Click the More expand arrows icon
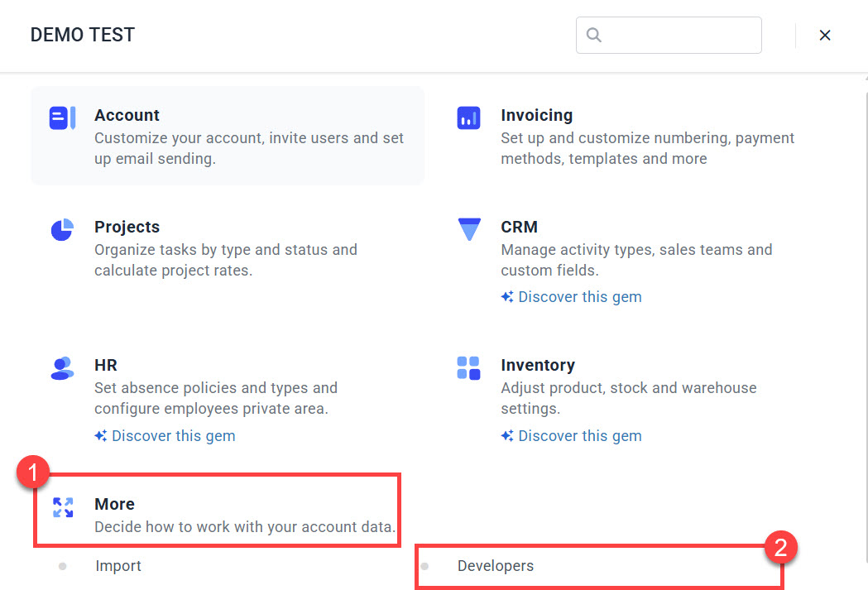Image resolution: width=868 pixels, height=590 pixels. pos(63,507)
